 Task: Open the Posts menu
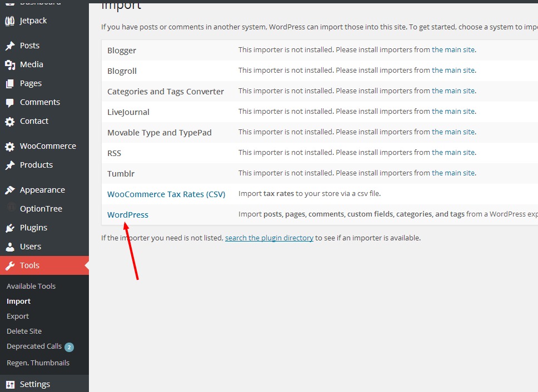29,46
